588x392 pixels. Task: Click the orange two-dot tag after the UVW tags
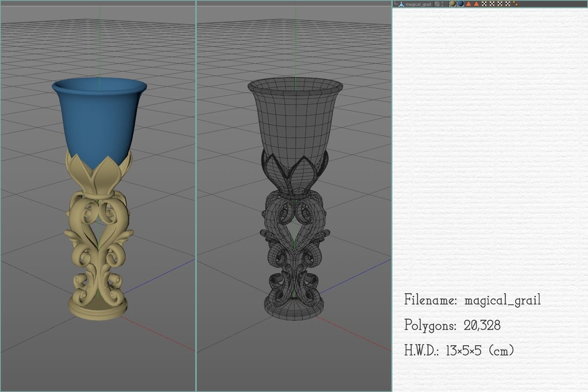pyautogui.click(x=516, y=4)
